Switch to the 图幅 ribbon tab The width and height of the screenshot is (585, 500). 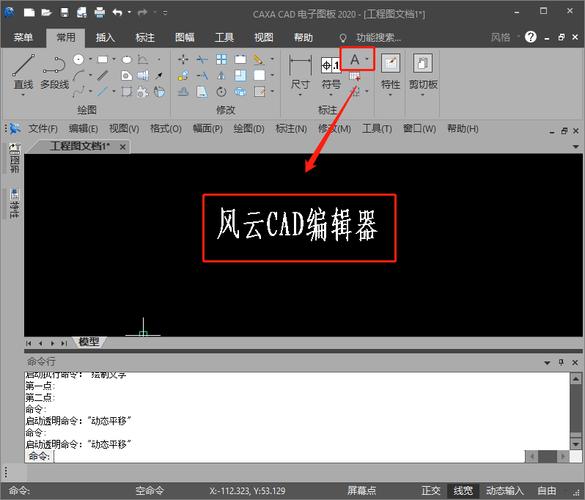pos(185,37)
